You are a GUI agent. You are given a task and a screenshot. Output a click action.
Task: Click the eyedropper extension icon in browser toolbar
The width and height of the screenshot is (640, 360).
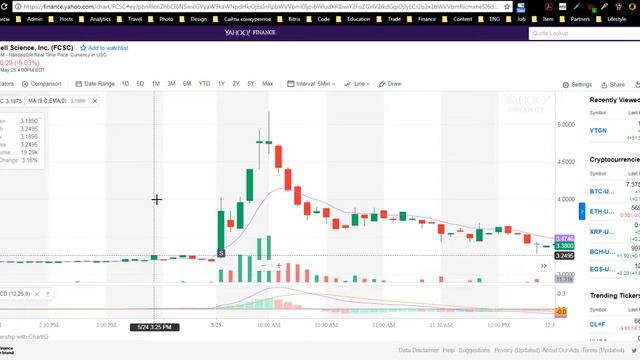coord(604,7)
